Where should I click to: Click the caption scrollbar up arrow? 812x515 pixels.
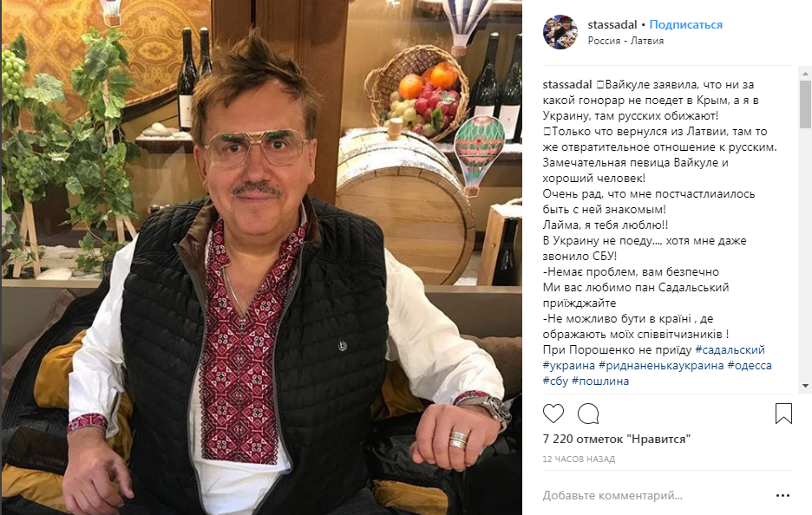coord(806,71)
